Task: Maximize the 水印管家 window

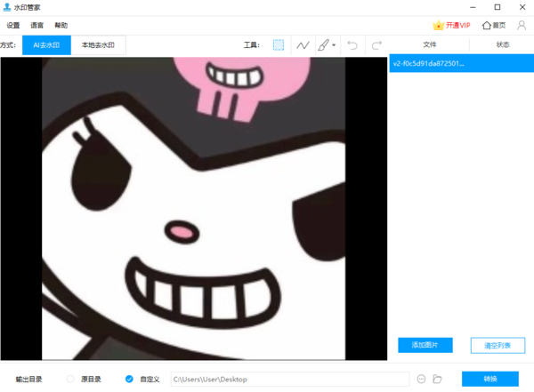Action: point(498,7)
